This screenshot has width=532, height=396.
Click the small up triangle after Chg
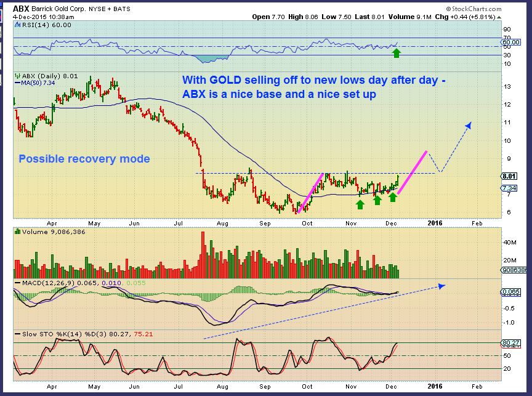click(x=499, y=17)
